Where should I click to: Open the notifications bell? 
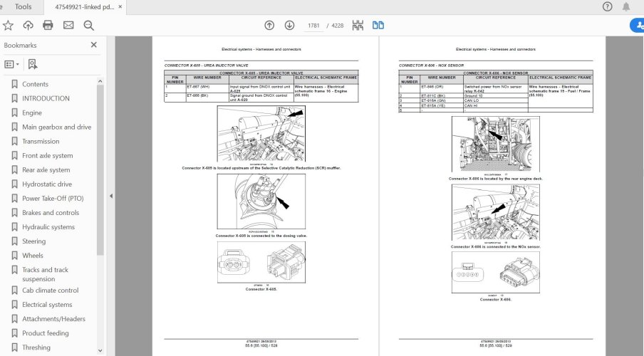626,6
